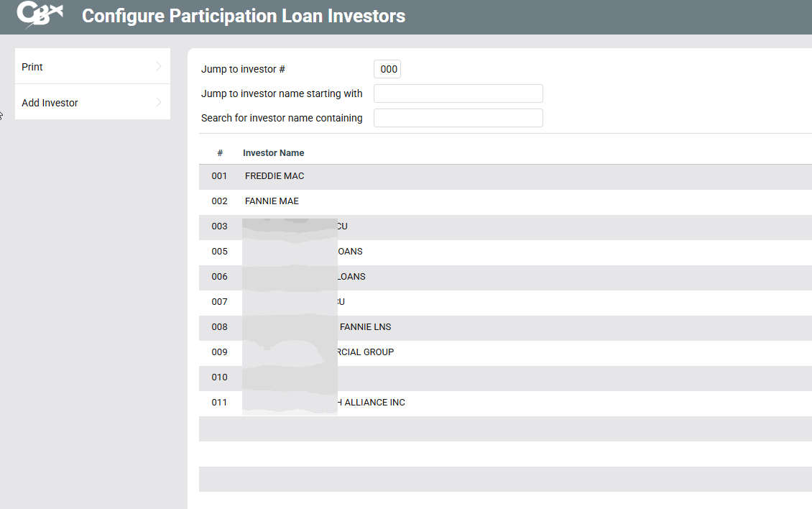Open investor row number 003
This screenshot has height=509, width=812.
(219, 226)
